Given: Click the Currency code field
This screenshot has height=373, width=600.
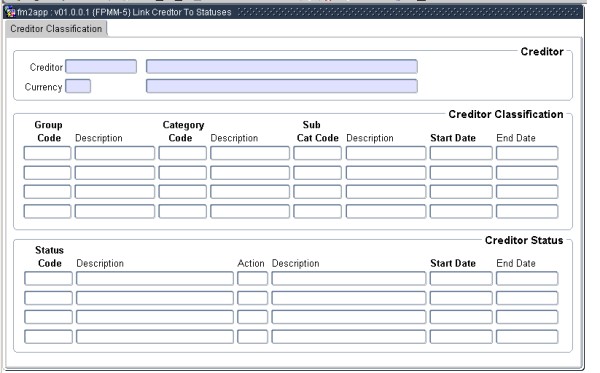Looking at the screenshot, I should (78, 86).
